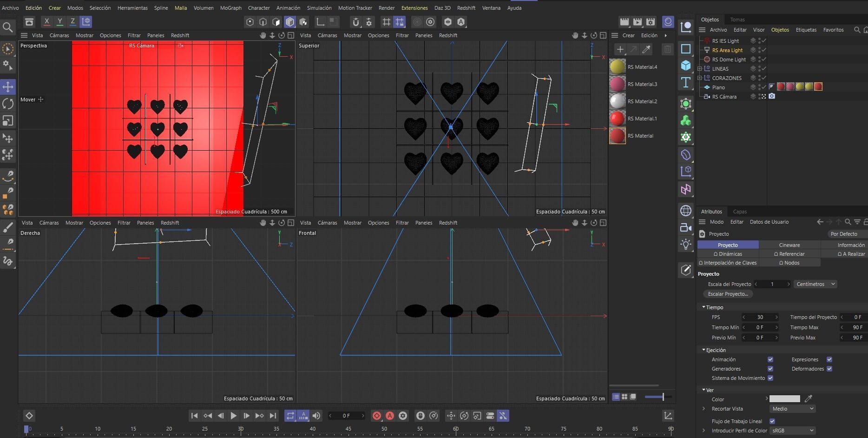Viewport: 868px width, 438px height.
Task: Open the Redshift menu in top bar
Action: tap(466, 8)
